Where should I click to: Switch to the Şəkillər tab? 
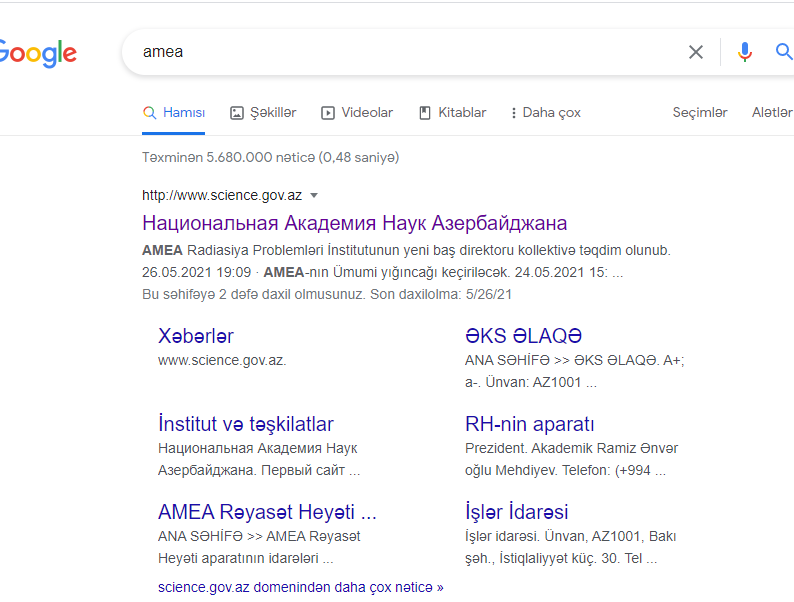(263, 112)
